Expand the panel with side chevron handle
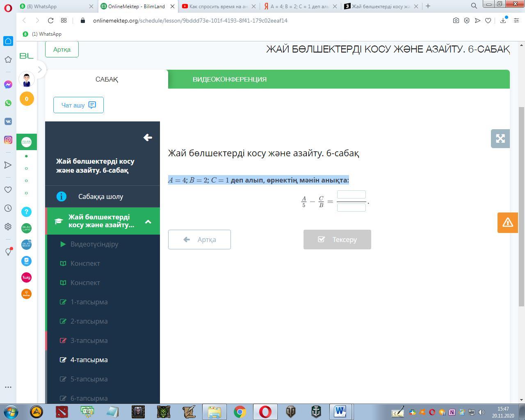Image resolution: width=525 pixels, height=420 pixels. (x=40, y=70)
